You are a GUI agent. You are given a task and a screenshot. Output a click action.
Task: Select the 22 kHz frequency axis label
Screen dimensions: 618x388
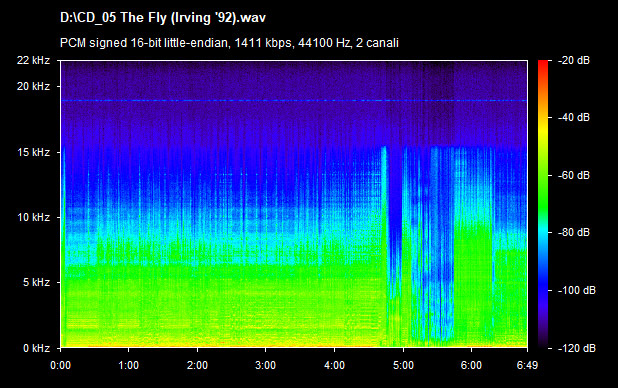pyautogui.click(x=33, y=60)
